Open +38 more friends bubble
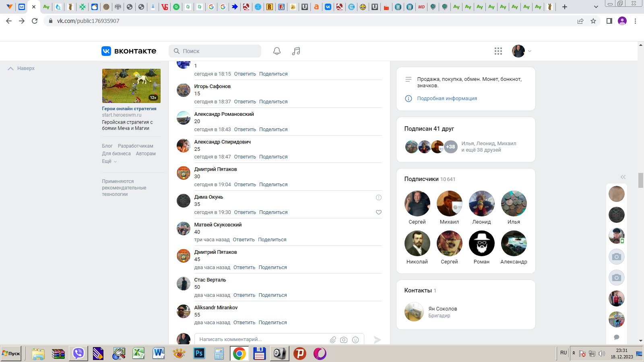The image size is (644, 362). [x=451, y=147]
